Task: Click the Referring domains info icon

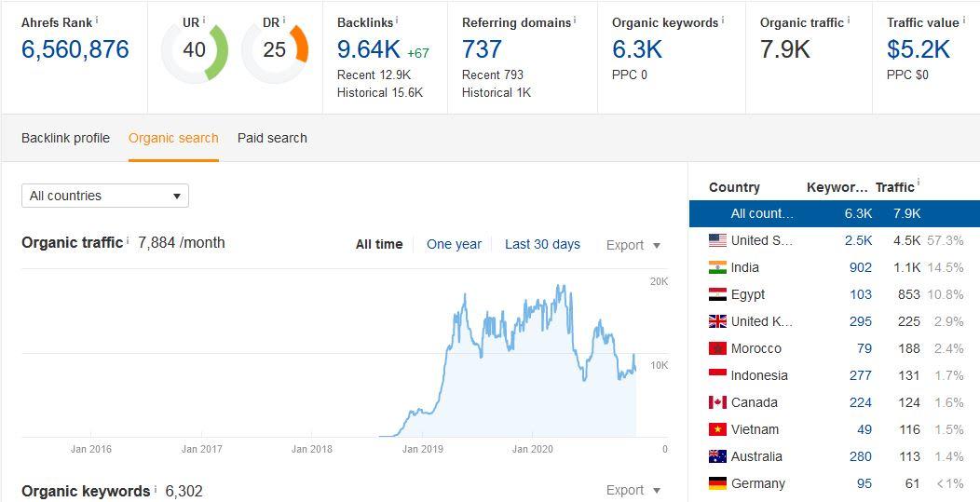Action: click(x=575, y=20)
